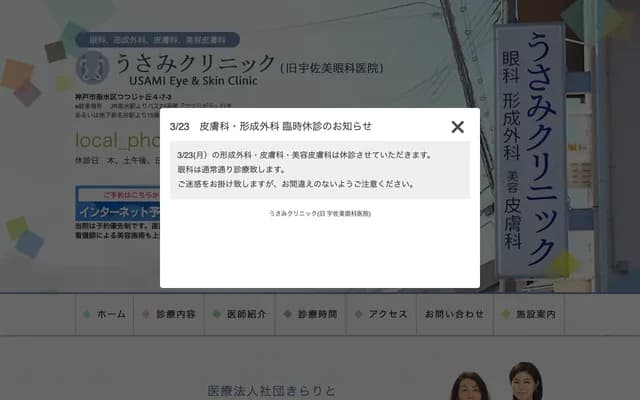
Task: Click the diamond icon beside アクセス
Action: click(x=358, y=314)
